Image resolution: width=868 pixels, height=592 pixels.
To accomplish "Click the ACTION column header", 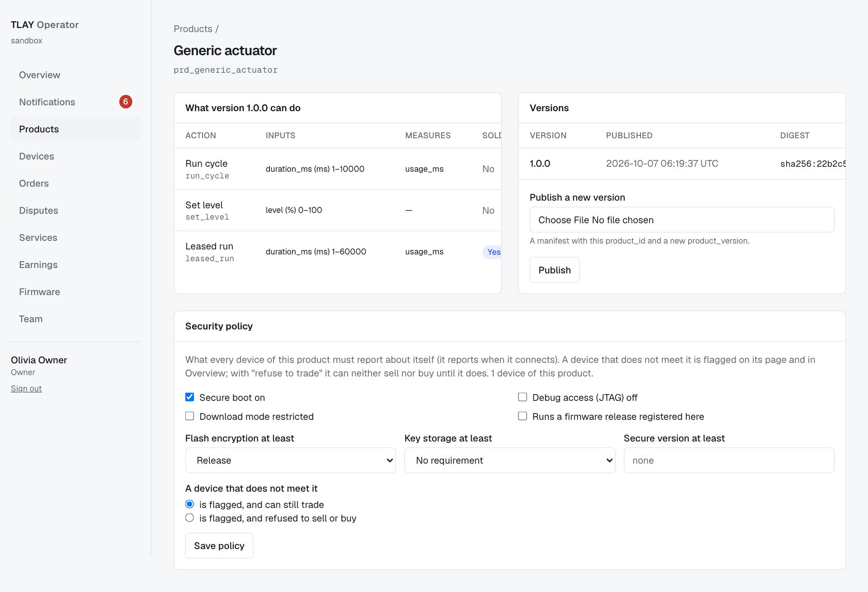I will [201, 136].
